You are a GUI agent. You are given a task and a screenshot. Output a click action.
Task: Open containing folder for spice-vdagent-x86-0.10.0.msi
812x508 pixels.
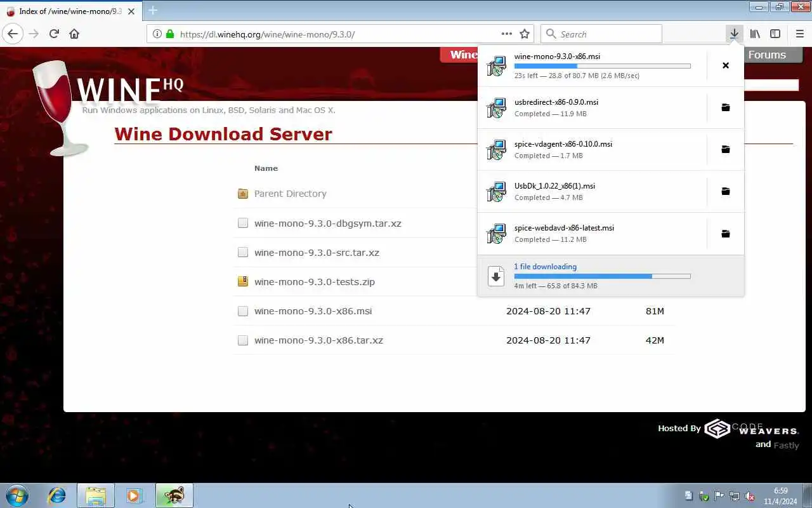point(726,149)
